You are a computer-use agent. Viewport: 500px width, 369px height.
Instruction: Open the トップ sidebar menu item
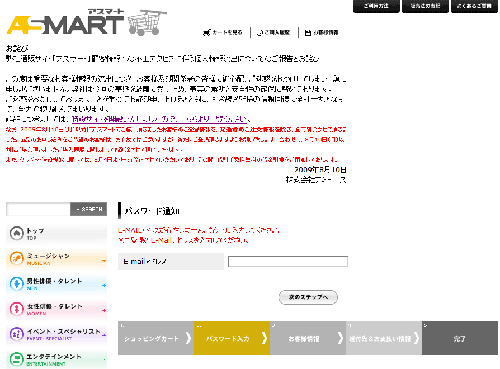click(x=56, y=233)
